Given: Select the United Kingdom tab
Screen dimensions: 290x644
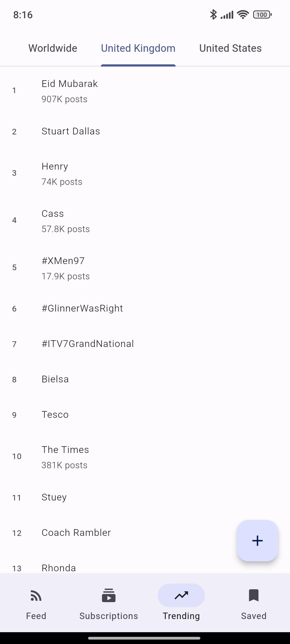Looking at the screenshot, I should [138, 48].
